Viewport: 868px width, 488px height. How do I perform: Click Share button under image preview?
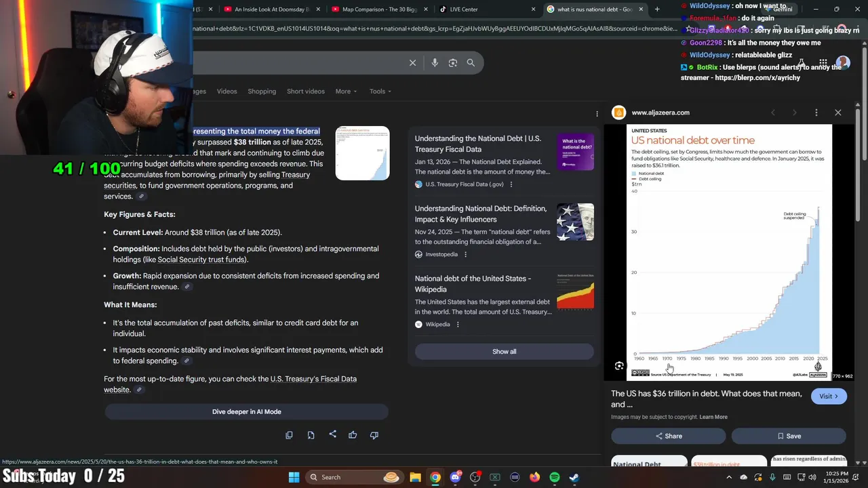(x=668, y=436)
